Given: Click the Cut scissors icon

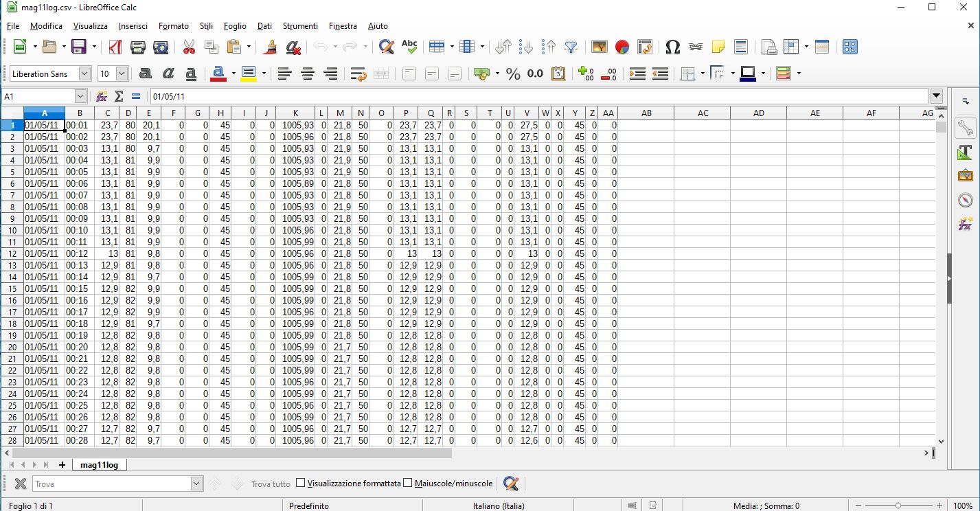Looking at the screenshot, I should click(x=189, y=47).
